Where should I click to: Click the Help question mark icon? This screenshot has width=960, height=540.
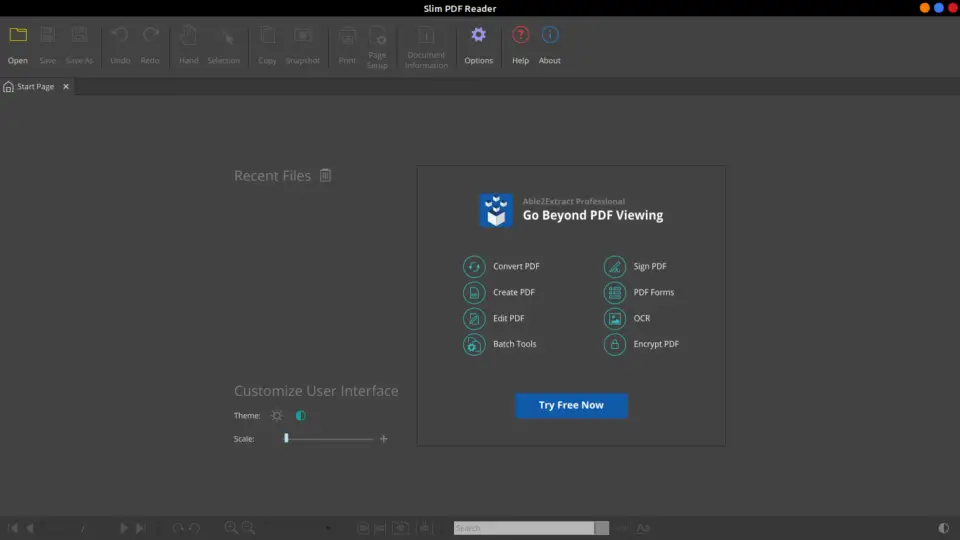pos(520,36)
